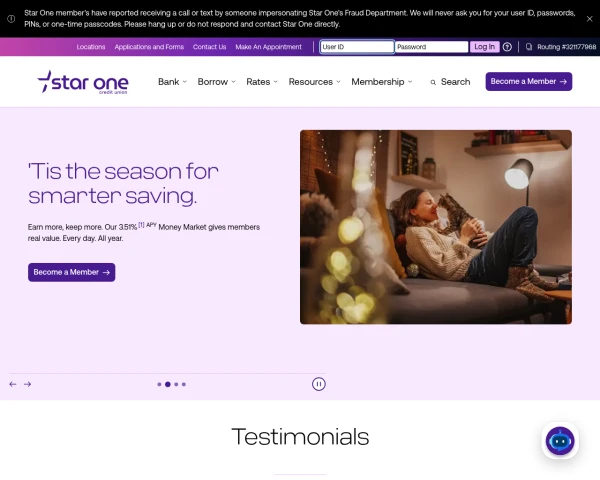Open the Rates dropdown menu
This screenshot has width=600, height=480.
coord(262,82)
